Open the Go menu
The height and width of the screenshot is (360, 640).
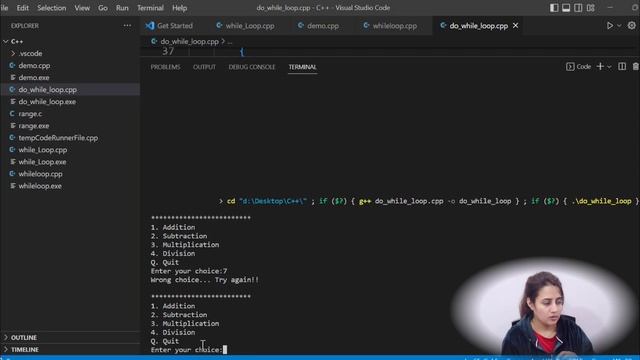point(103,8)
